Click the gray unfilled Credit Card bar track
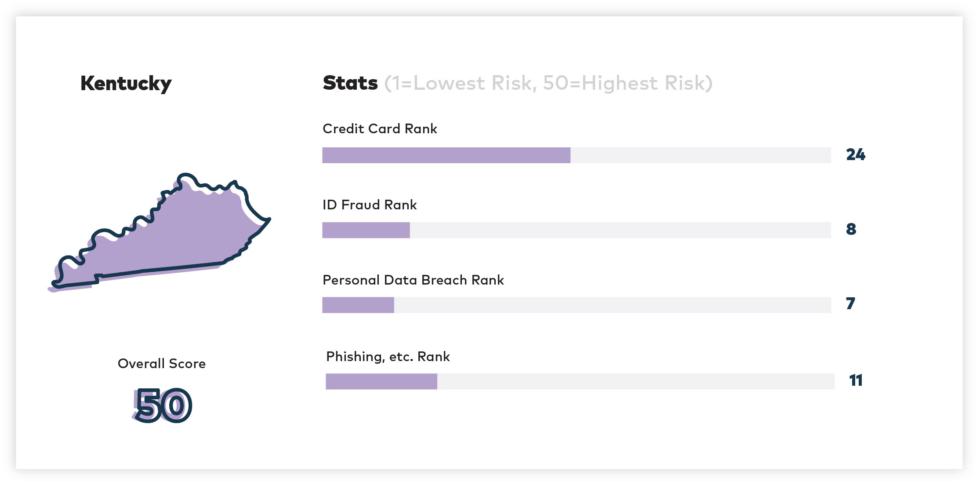This screenshot has height=486, width=980. click(x=701, y=155)
